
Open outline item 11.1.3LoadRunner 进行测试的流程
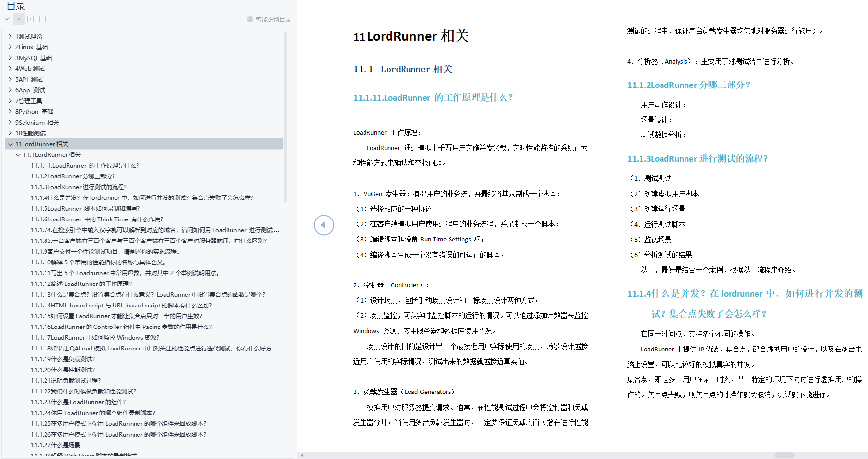pos(79,187)
